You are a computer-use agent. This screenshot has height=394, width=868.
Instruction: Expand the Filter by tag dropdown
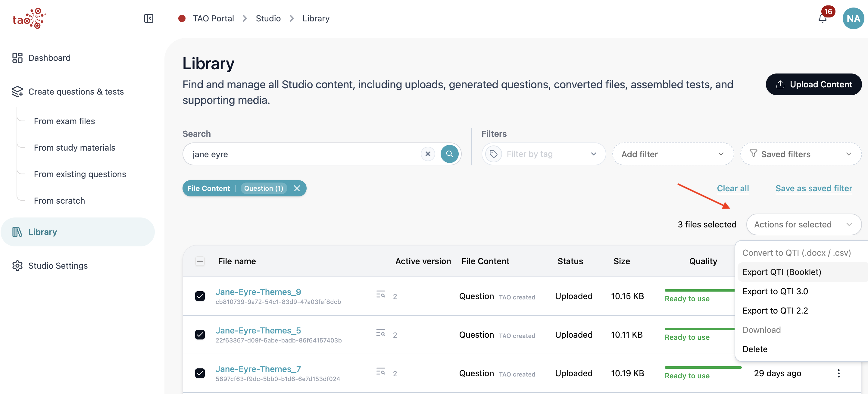point(544,154)
